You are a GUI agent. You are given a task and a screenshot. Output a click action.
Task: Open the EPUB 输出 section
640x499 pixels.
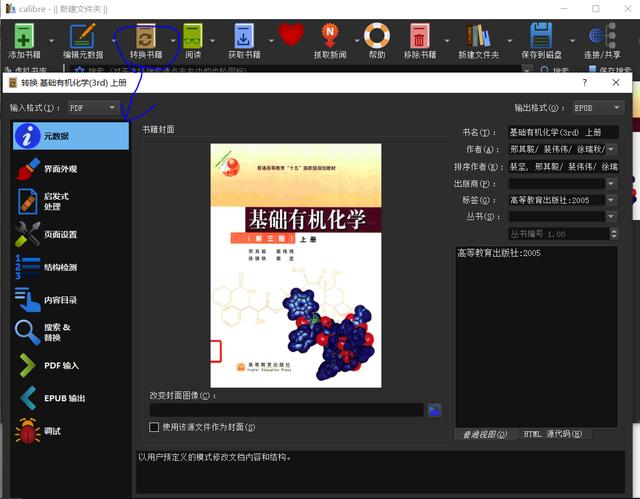pyautogui.click(x=71, y=398)
